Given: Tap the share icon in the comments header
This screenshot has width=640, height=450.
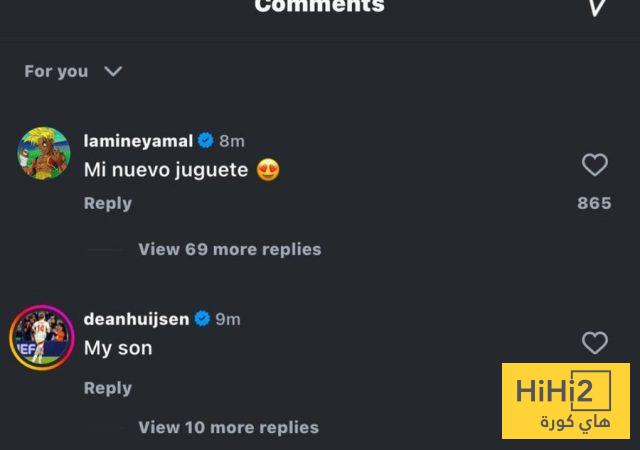Looking at the screenshot, I should coord(597,8).
